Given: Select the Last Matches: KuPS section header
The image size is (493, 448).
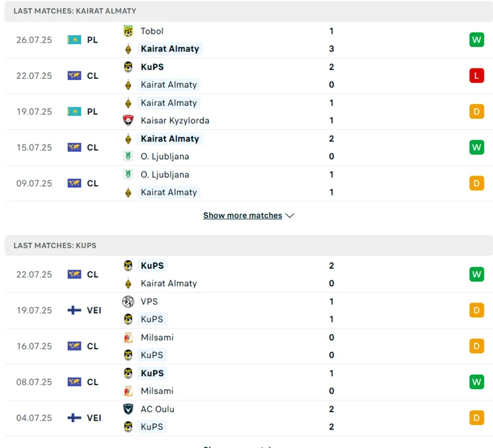Looking at the screenshot, I should (x=55, y=245).
